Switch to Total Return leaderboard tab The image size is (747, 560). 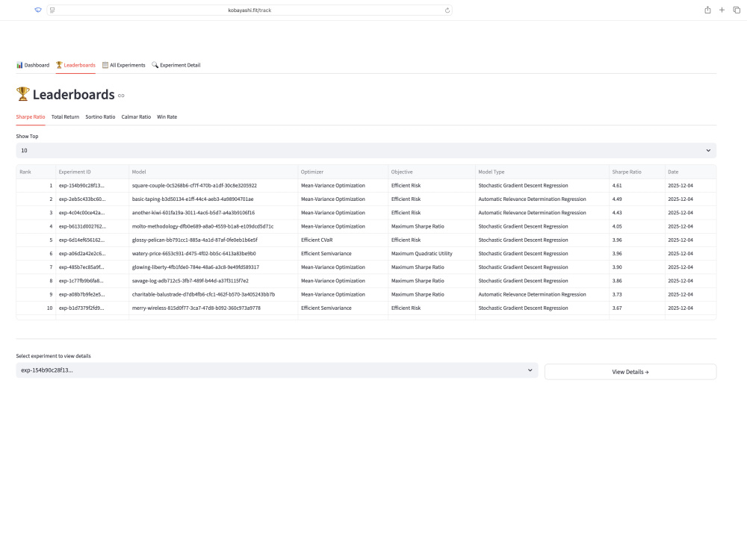65,116
